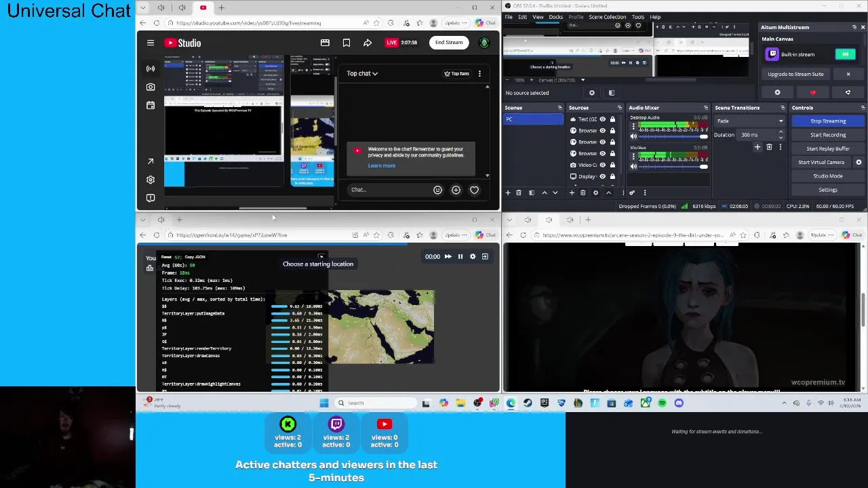Open Advanced Audio Properties gear in mixer
Image resolution: width=868 pixels, height=488 pixels.
(x=632, y=192)
